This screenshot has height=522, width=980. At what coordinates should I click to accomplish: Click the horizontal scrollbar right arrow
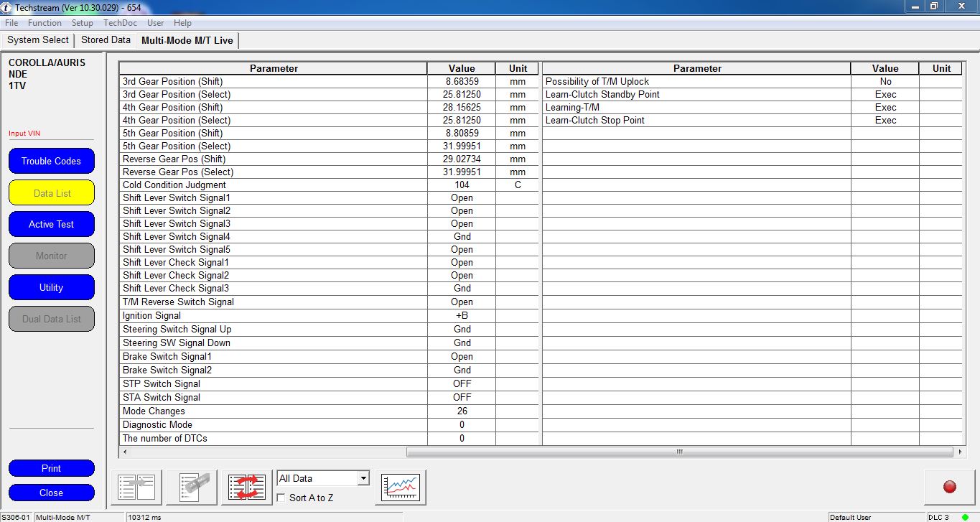point(960,452)
